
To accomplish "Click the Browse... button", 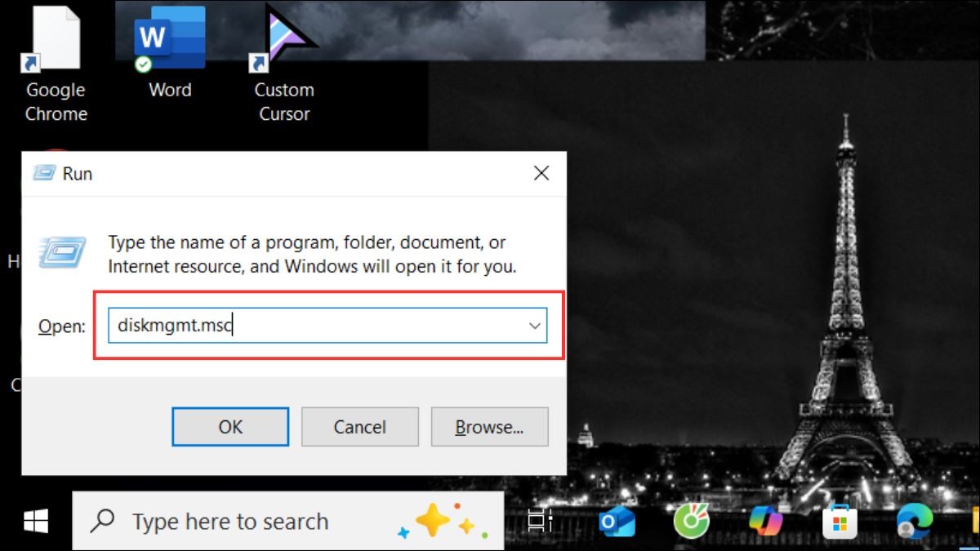I will tap(489, 427).
